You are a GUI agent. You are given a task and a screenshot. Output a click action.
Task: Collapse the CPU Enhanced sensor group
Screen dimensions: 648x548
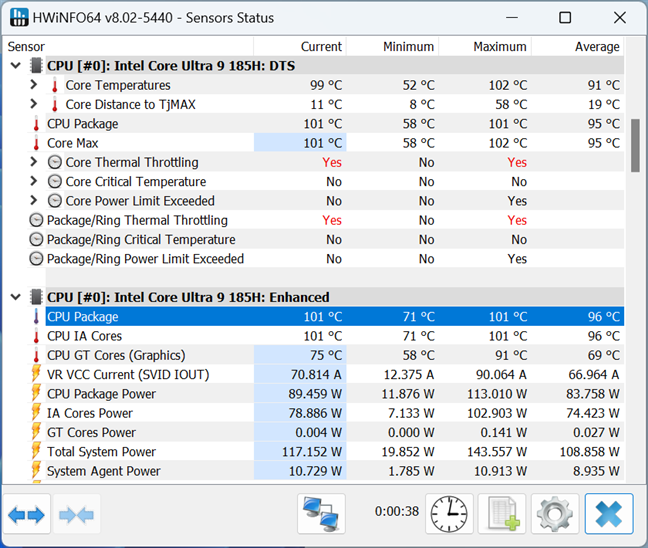16,297
